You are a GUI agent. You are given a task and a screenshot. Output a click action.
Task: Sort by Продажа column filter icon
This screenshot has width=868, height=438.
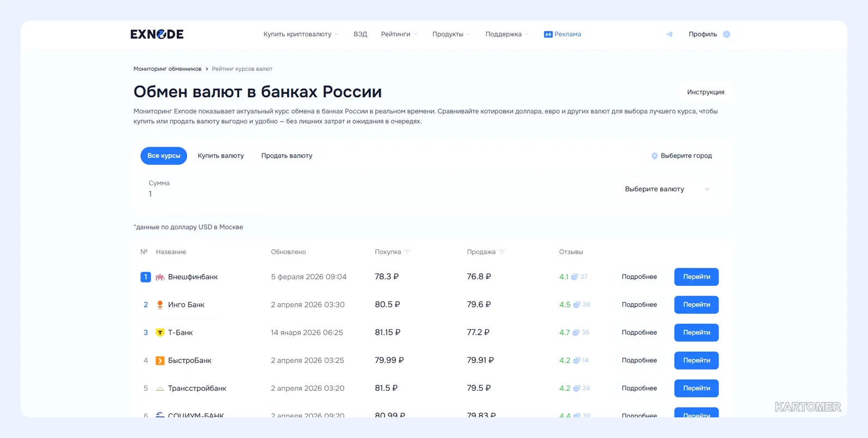pos(502,252)
